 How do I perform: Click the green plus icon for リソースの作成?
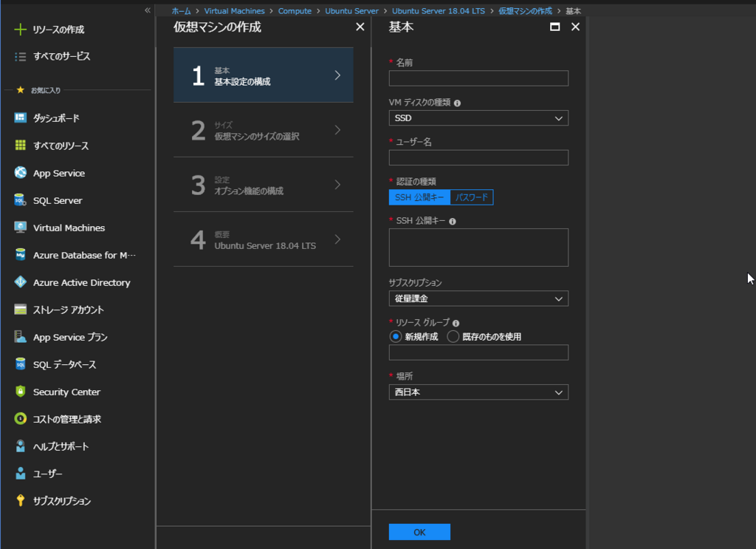point(20,30)
